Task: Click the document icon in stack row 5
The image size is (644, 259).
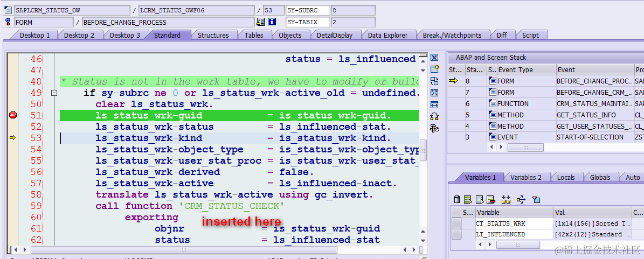Action: coord(492,115)
